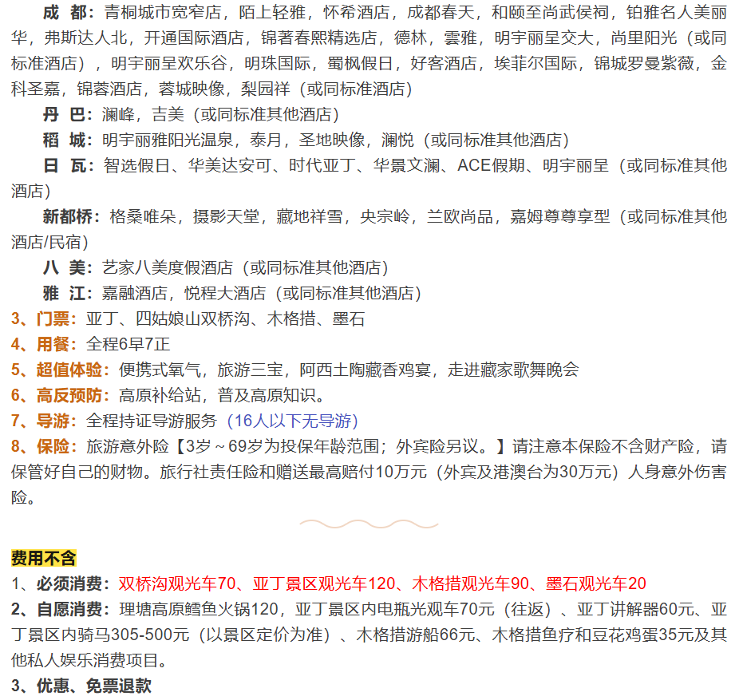Click the blue text '(16人以下无导游)'
Screen dimensions: 739x700
293,421
